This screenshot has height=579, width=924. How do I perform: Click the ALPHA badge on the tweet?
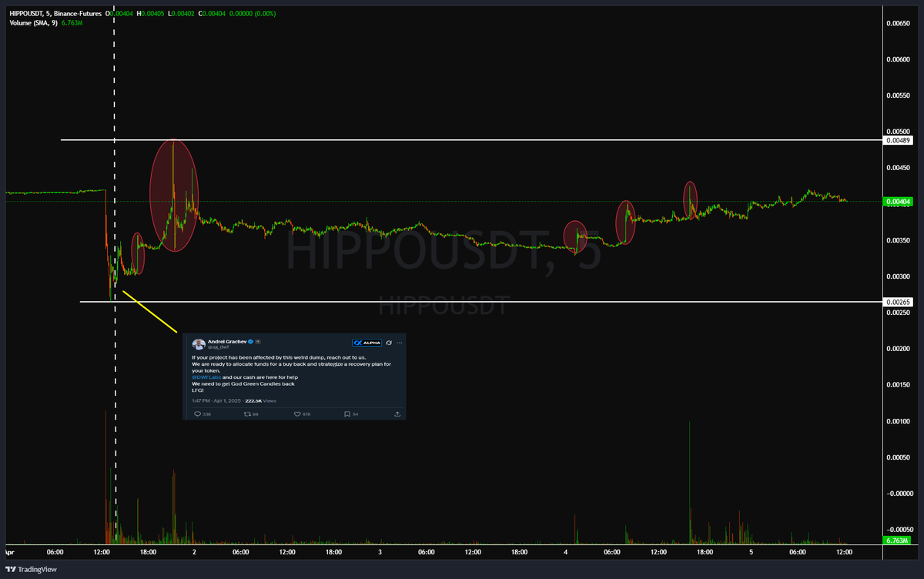point(367,343)
